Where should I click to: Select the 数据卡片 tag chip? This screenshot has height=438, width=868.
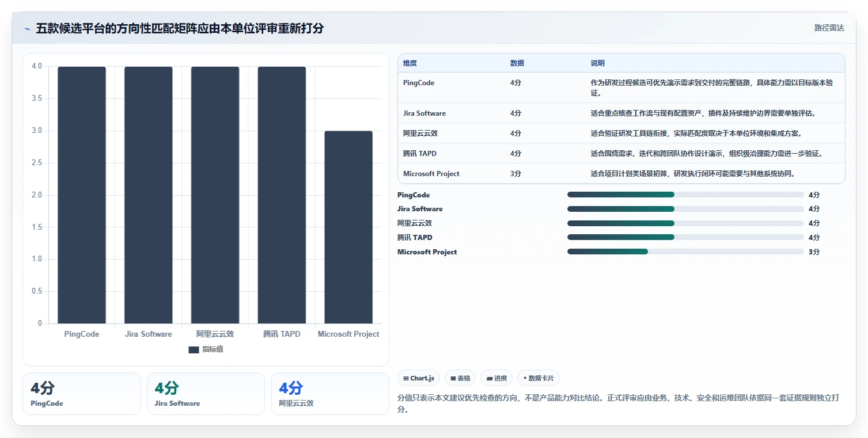(539, 378)
